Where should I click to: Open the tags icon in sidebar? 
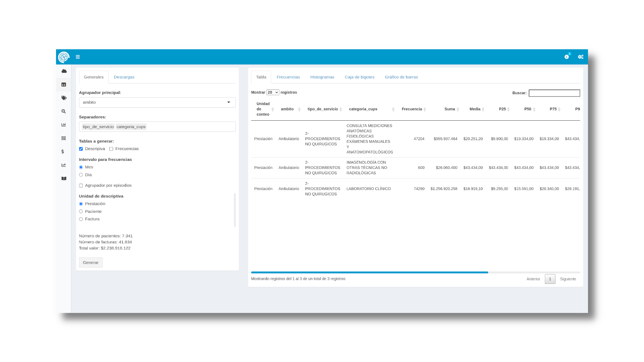[64, 98]
